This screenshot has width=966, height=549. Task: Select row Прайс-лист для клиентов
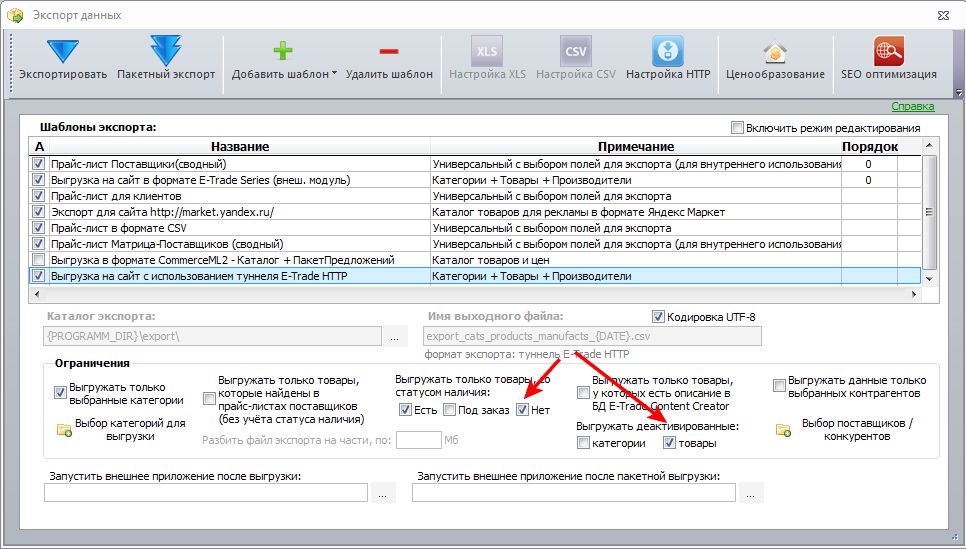pos(475,196)
